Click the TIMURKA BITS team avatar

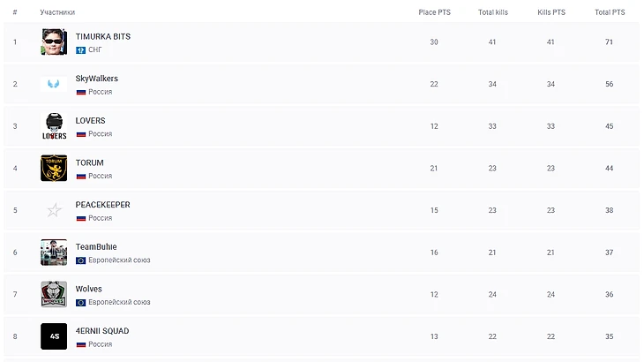(x=54, y=42)
